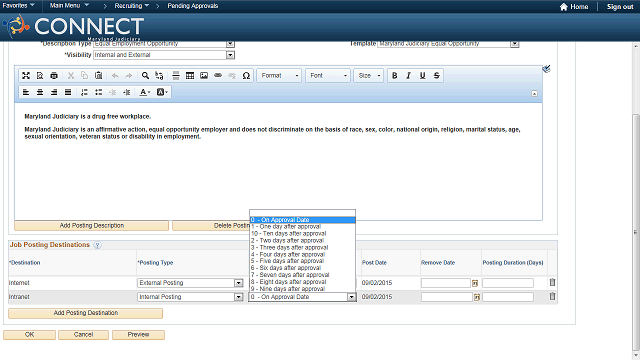Viewport: 640px width, 360px height.
Task: Open Main Menu in navigation bar
Action: click(69, 6)
